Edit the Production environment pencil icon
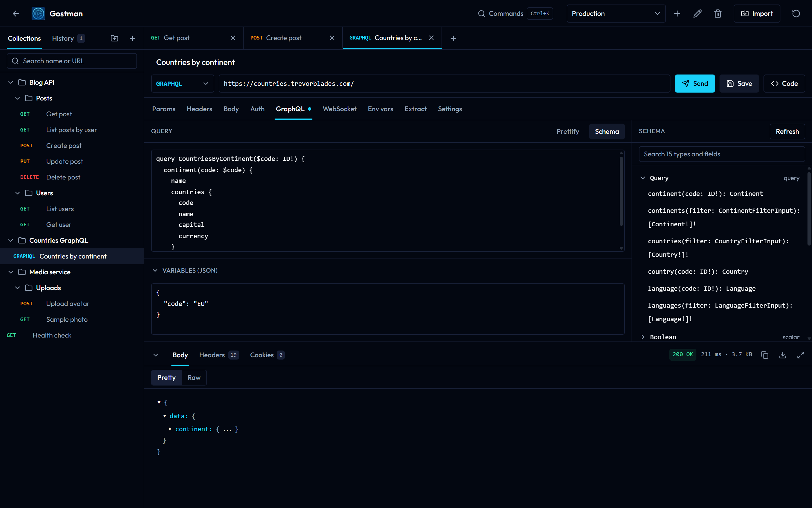812x508 pixels. (697, 14)
